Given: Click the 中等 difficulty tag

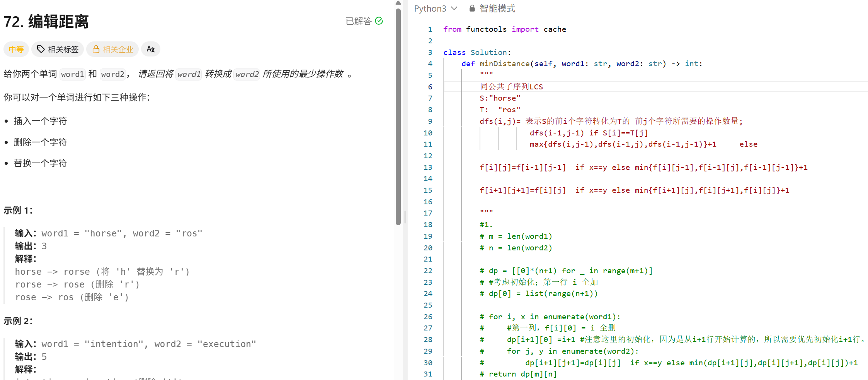Looking at the screenshot, I should [16, 49].
